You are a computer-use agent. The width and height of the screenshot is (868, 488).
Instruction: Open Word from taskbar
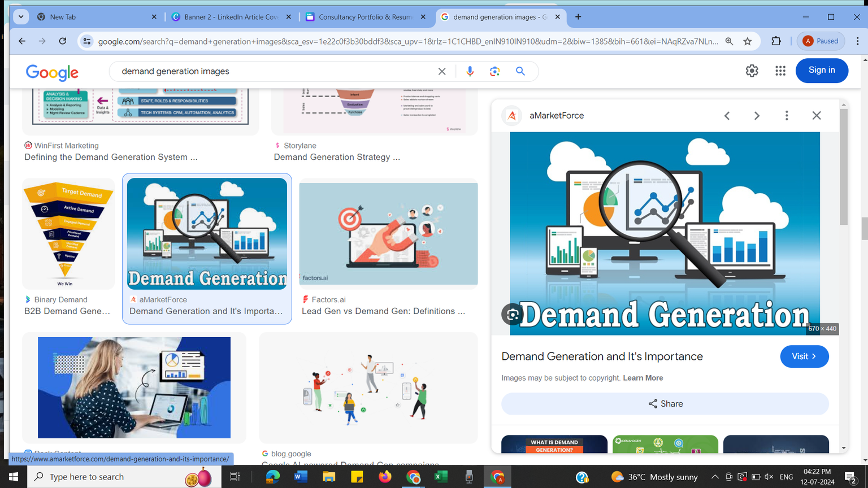click(x=301, y=477)
